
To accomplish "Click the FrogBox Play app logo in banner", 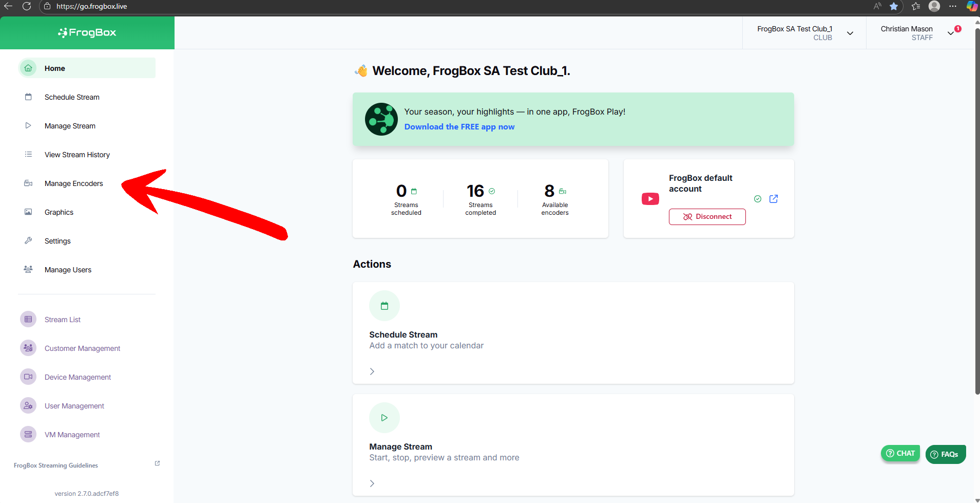I will pyautogui.click(x=381, y=119).
